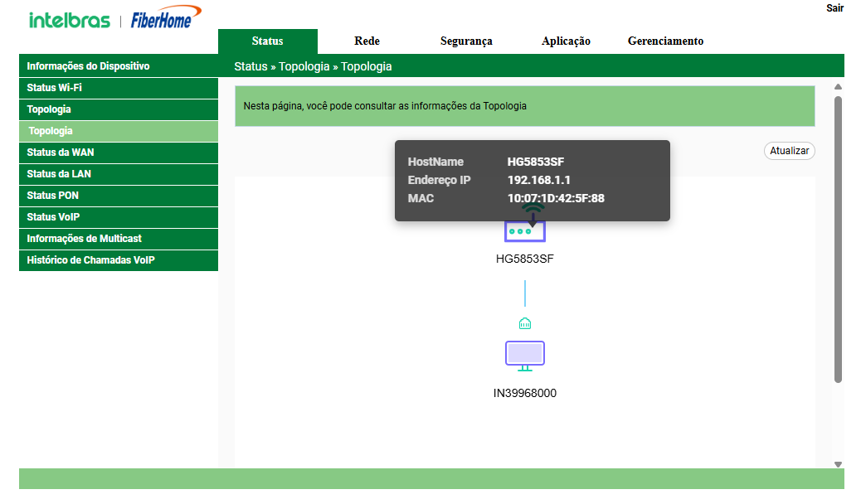This screenshot has width=861, height=504.
Task: Open the Gerenciamento tab
Action: click(665, 41)
